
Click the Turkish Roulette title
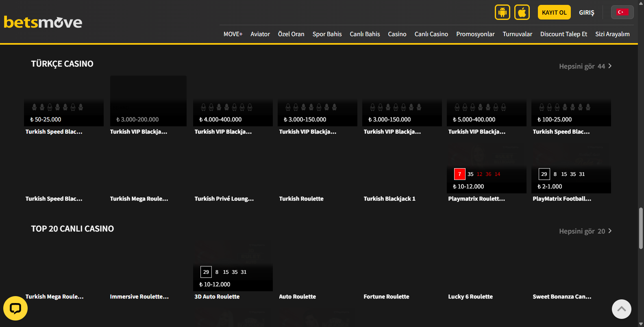[x=301, y=199]
